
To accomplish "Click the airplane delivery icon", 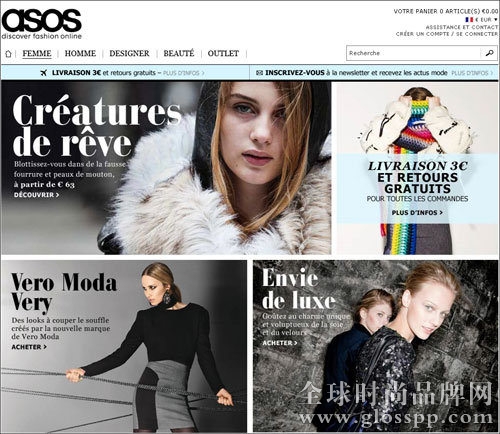I will click(x=44, y=73).
